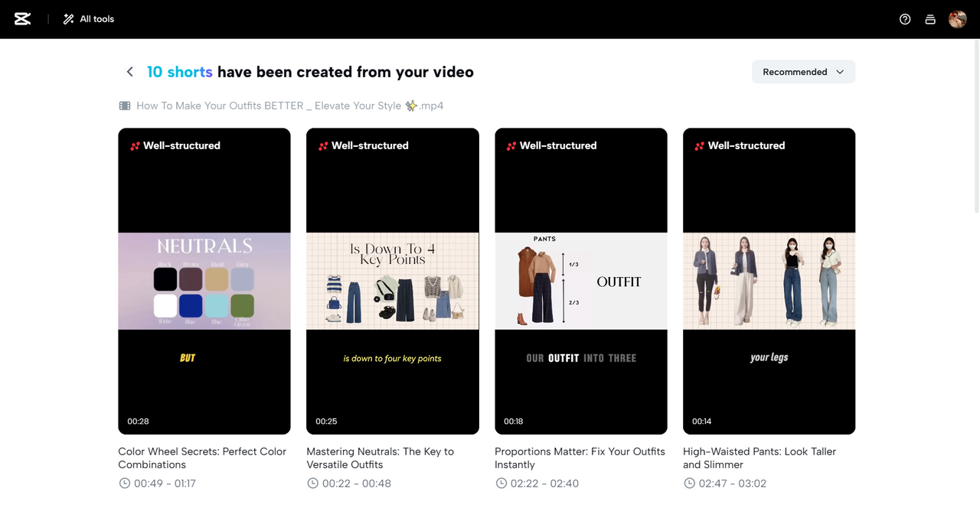This screenshot has width=980, height=508.
Task: Open the four models short thumbnail
Action: 769,281
